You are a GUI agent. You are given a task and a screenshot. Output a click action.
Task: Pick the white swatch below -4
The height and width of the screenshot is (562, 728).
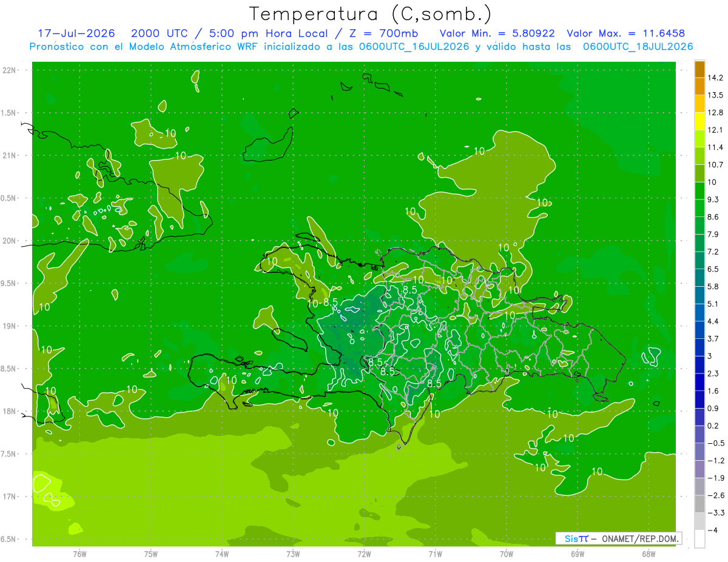tap(699, 538)
